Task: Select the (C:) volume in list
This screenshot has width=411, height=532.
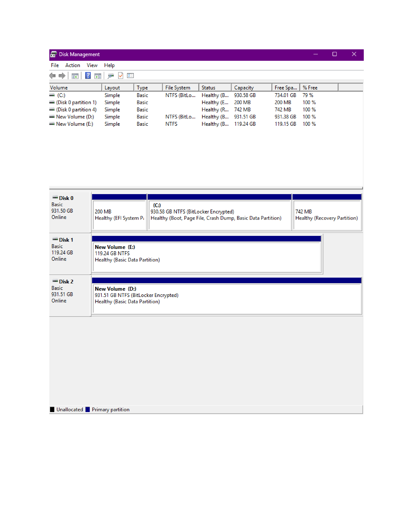Action: click(x=61, y=95)
